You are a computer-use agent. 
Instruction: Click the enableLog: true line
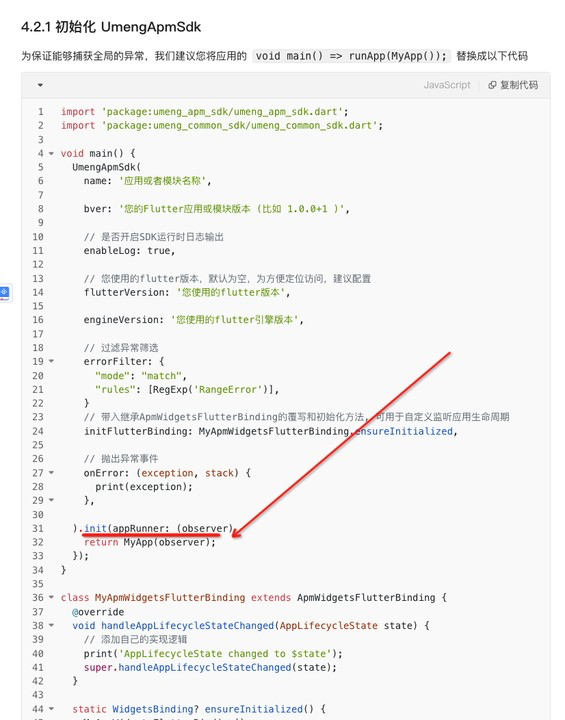click(x=129, y=251)
